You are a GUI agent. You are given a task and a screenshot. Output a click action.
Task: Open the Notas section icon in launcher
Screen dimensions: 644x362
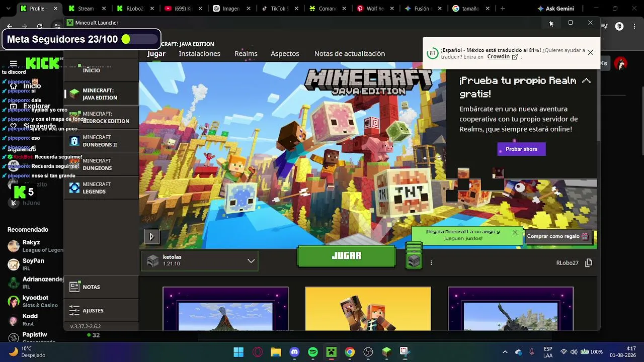click(x=74, y=287)
